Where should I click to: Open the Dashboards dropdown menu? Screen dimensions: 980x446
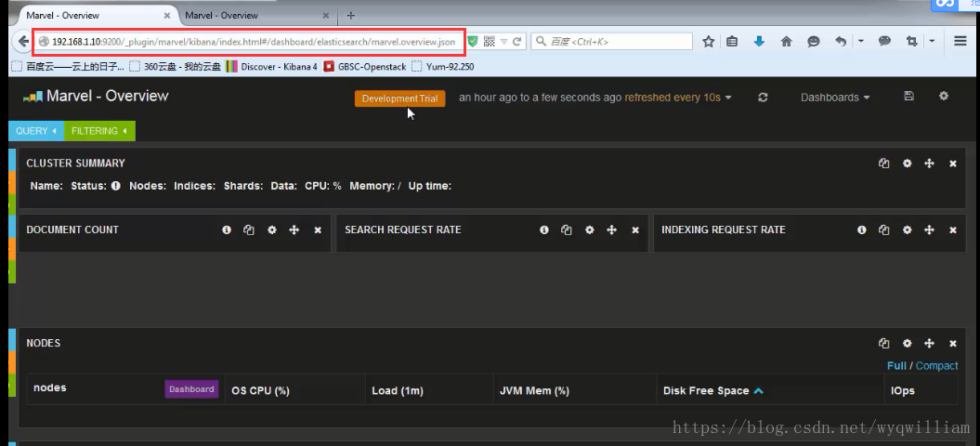point(835,98)
